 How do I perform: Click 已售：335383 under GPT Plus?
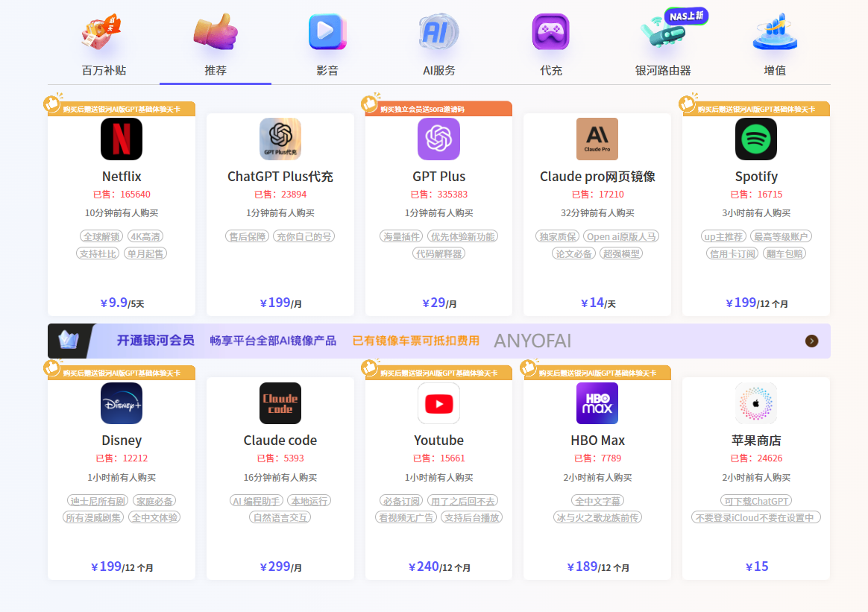(439, 195)
